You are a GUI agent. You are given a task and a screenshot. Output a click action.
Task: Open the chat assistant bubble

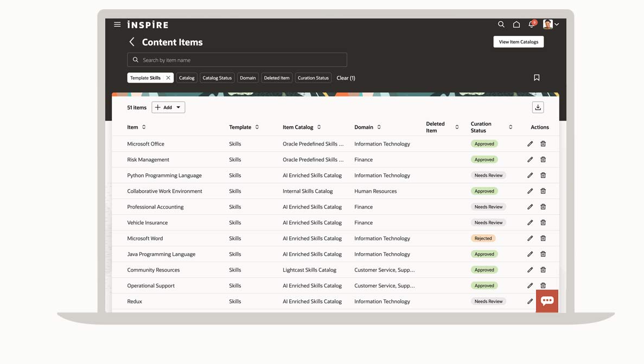547,301
